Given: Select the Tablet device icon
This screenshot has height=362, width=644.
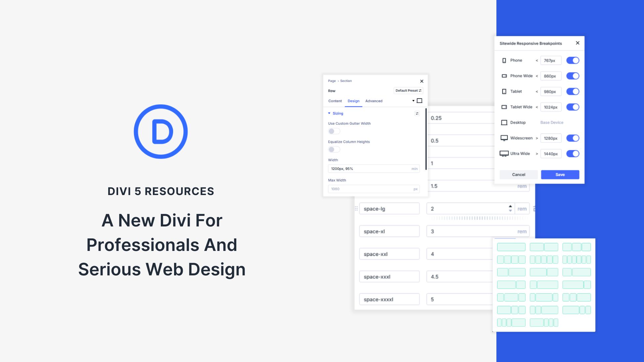Looking at the screenshot, I should tap(504, 91).
